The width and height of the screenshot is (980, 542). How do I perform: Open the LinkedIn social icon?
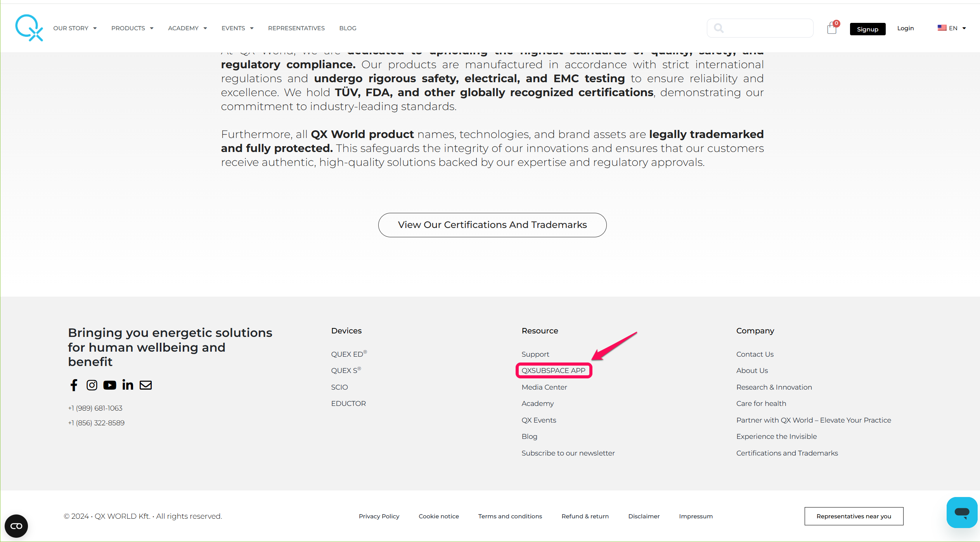click(128, 385)
